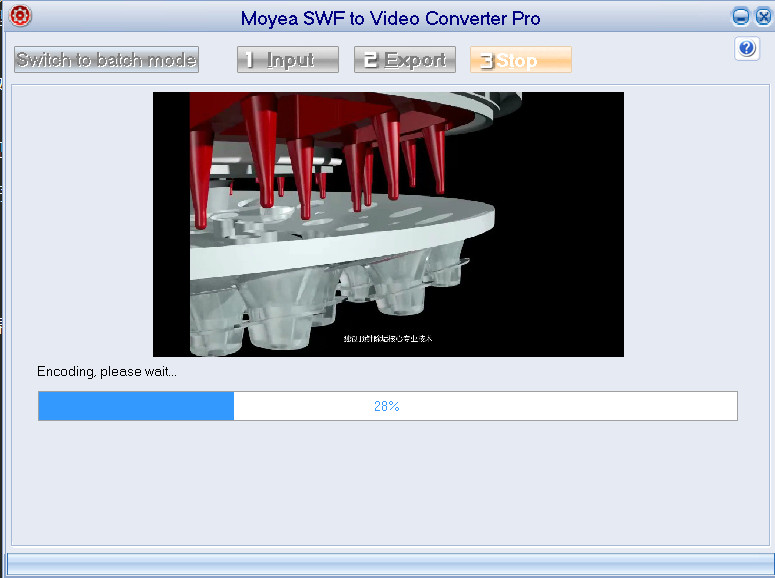Screen dimensions: 775x578
Task: Open help via the blue question mark icon
Action: pyautogui.click(x=746, y=49)
